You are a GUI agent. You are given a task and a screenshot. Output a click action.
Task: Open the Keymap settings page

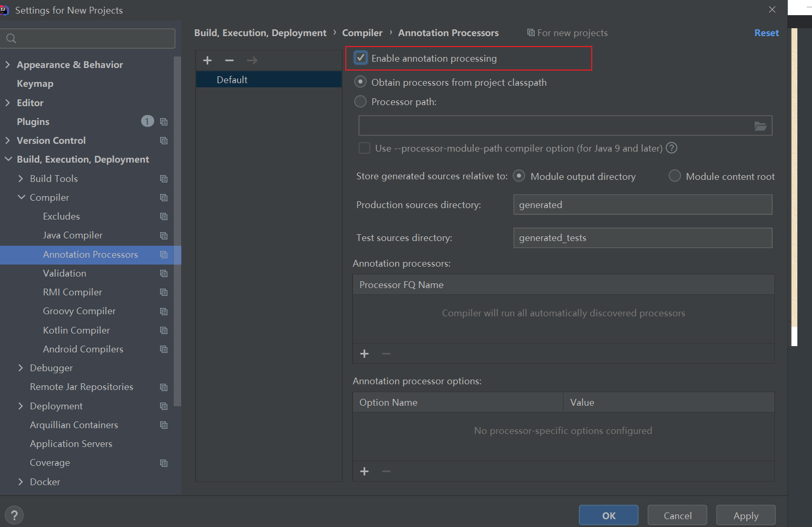[x=35, y=84]
